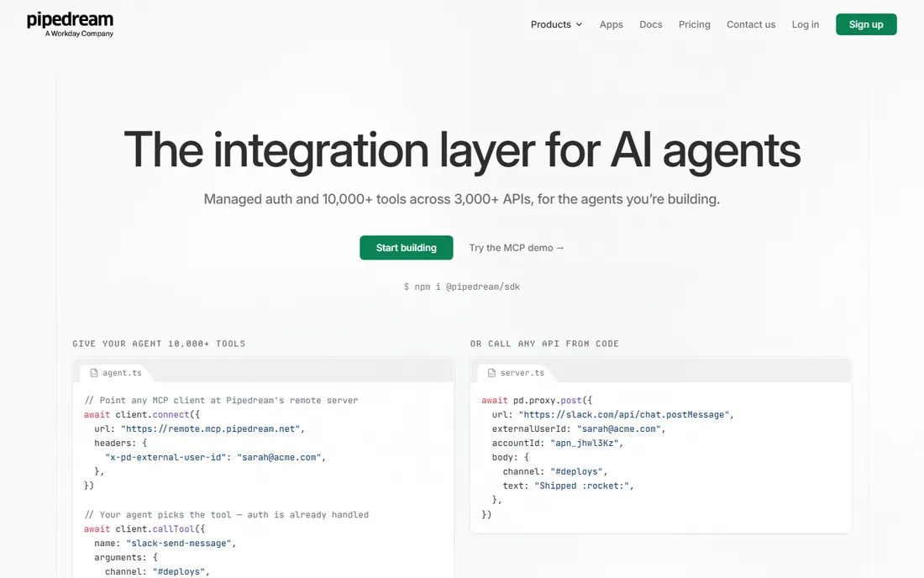Expand the Products dropdown menu
This screenshot has width=924, height=578.
[556, 24]
